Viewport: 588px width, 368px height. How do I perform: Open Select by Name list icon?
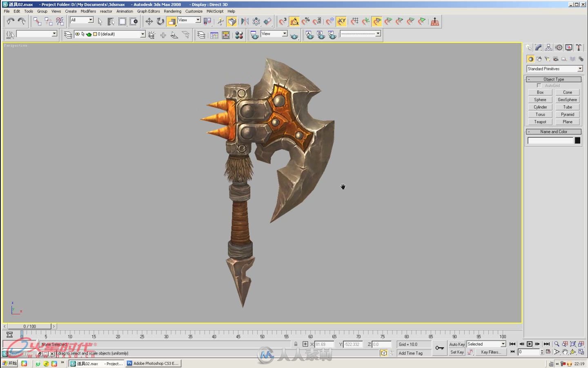111,21
